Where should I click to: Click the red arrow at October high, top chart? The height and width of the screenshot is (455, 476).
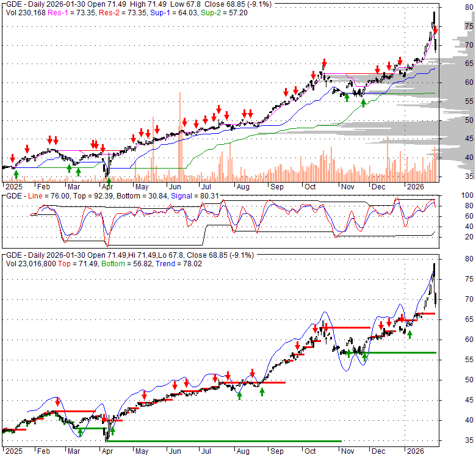[324, 62]
